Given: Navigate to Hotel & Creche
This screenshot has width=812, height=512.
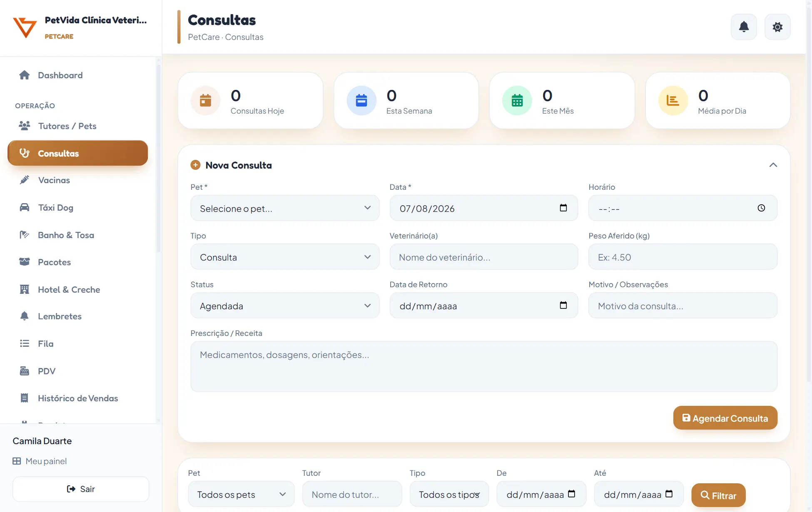Looking at the screenshot, I should point(78,289).
